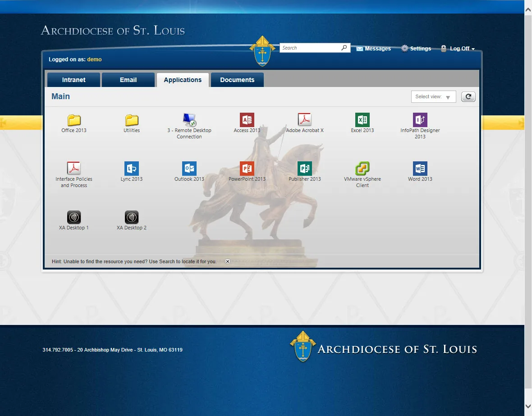Open the Office 2013 folder
The width and height of the screenshot is (532, 416).
(74, 123)
